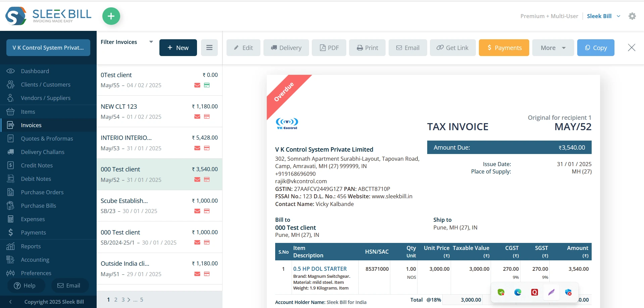
Task: Go to page 2 of invoices
Action: pos(116,300)
